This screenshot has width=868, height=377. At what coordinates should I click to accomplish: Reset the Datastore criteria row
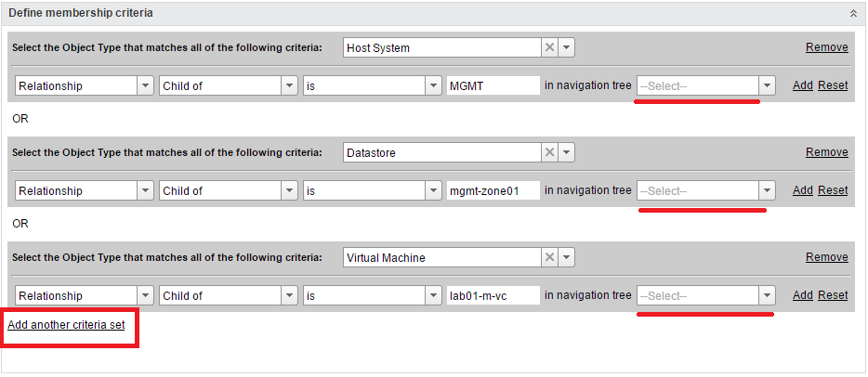pyautogui.click(x=833, y=190)
